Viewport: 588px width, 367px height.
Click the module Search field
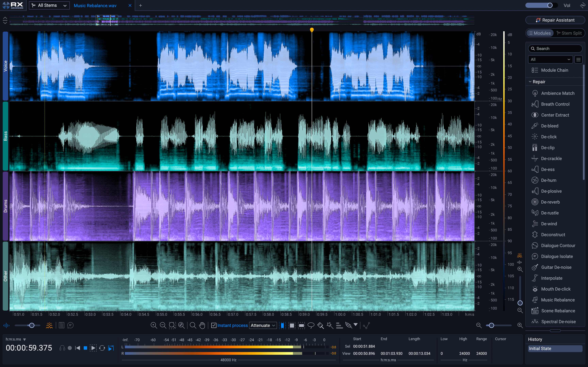[555, 48]
